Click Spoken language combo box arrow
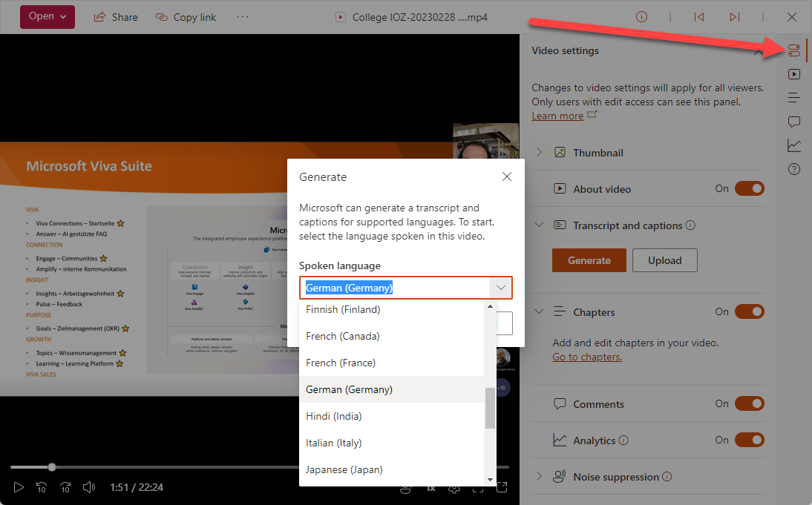The width and height of the screenshot is (812, 505). [x=501, y=288]
